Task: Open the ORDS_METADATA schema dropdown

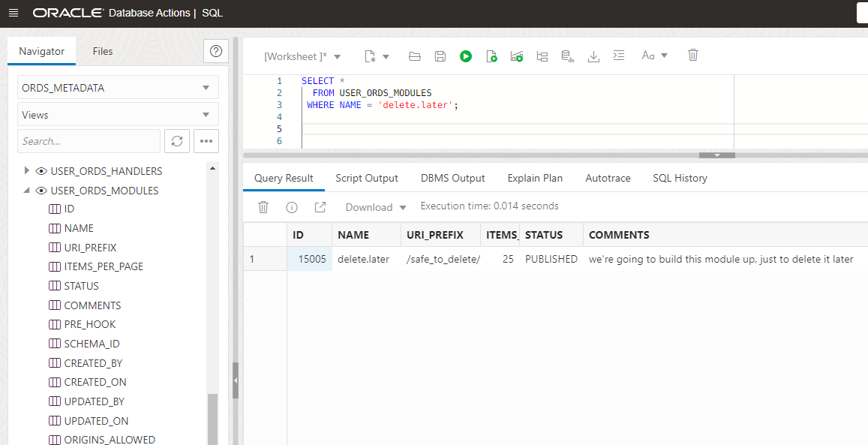Action: coord(118,88)
